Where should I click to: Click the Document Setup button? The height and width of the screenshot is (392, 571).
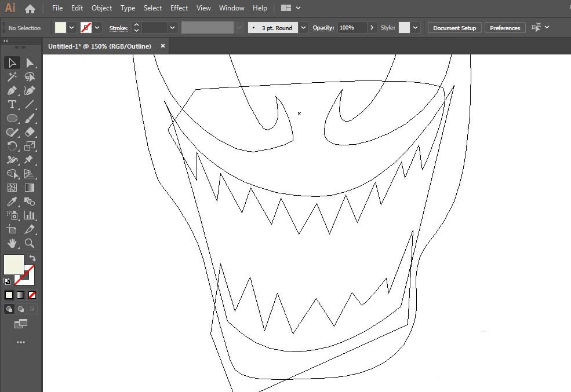454,28
